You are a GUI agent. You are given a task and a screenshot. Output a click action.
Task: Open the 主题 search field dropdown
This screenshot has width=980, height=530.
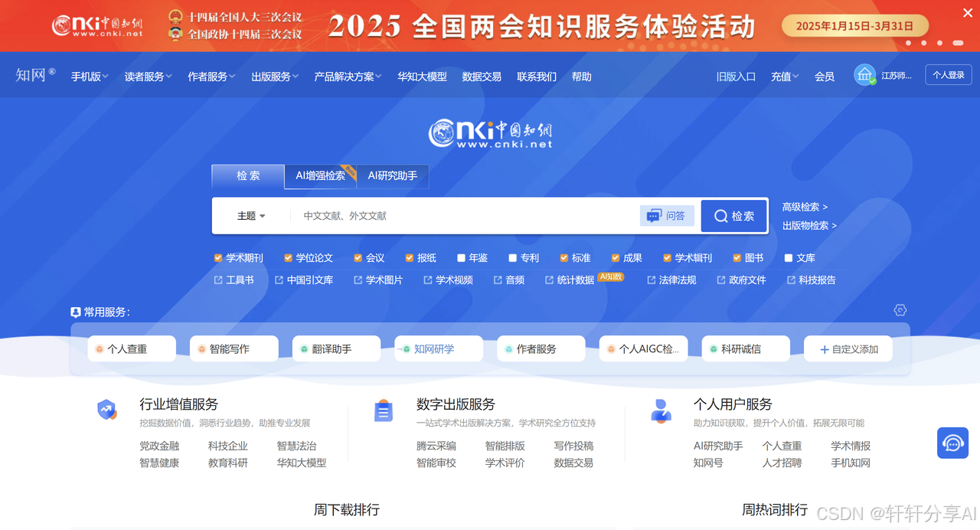coord(251,216)
